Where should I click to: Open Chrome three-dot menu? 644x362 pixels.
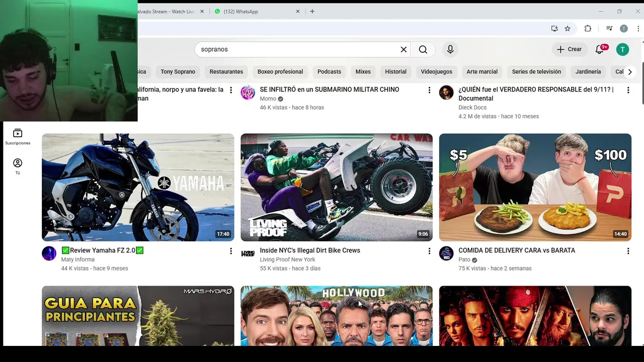pos(638,29)
